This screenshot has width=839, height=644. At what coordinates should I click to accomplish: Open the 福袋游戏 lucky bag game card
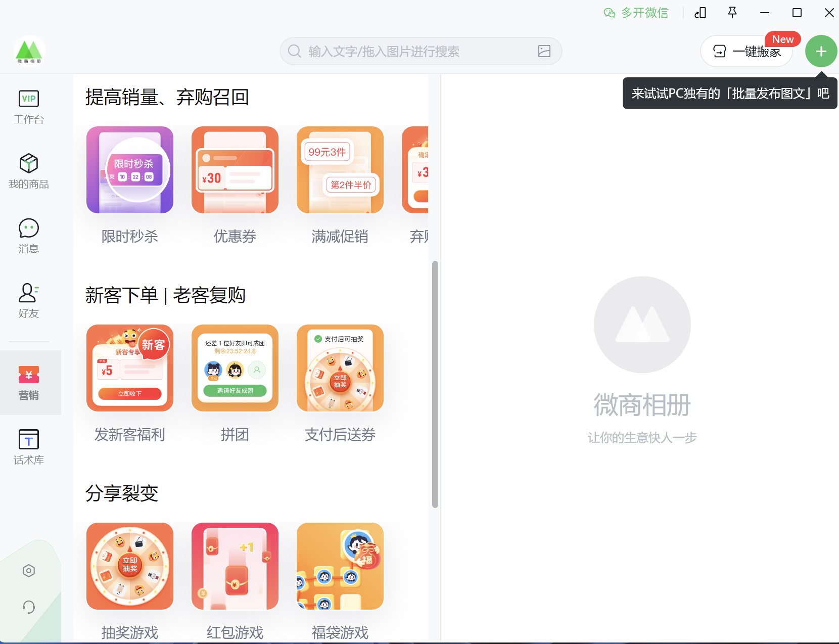[x=340, y=566]
